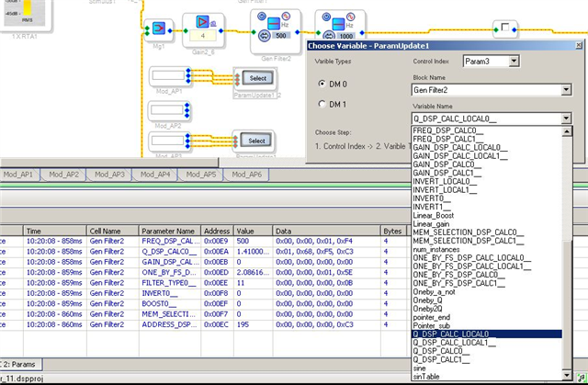This screenshot has height=385, width=588.
Task: Click the address cell 0x00F8
Action: point(216,293)
